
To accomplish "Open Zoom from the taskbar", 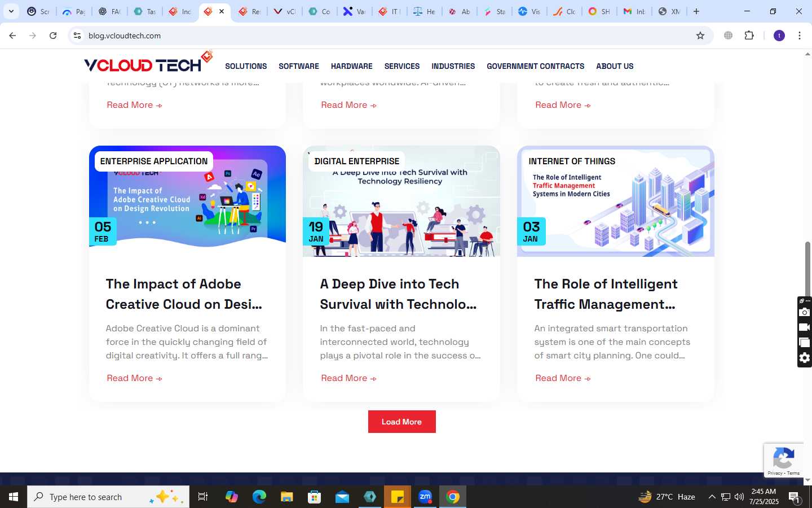I will click(x=425, y=497).
